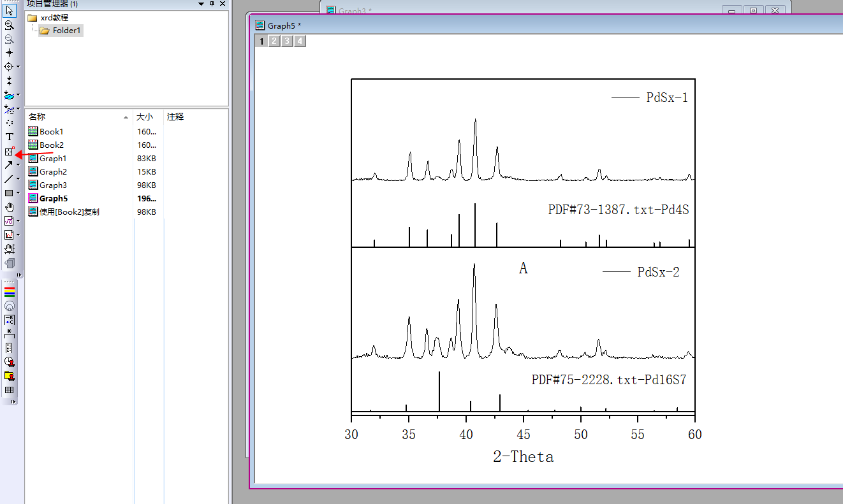843x504 pixels.
Task: Click the Insert Graph tool
Action: pyautogui.click(x=9, y=235)
